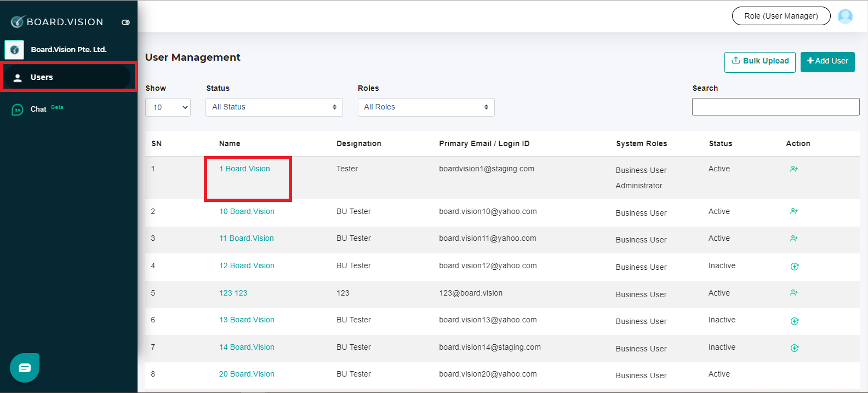Click reactivate icon for 12 Board.Vision row
The height and width of the screenshot is (393, 868).
[x=795, y=267]
